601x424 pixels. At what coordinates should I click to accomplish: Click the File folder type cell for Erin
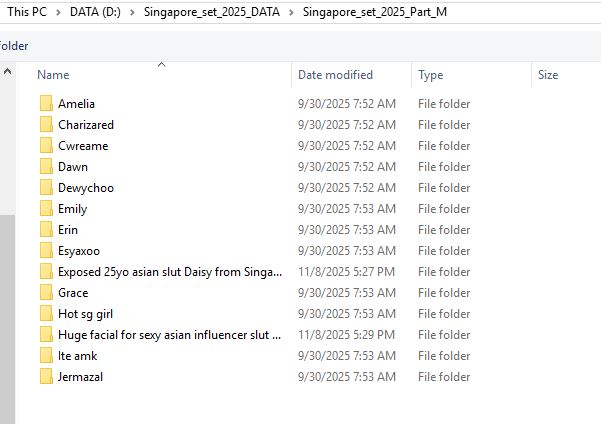pos(444,230)
